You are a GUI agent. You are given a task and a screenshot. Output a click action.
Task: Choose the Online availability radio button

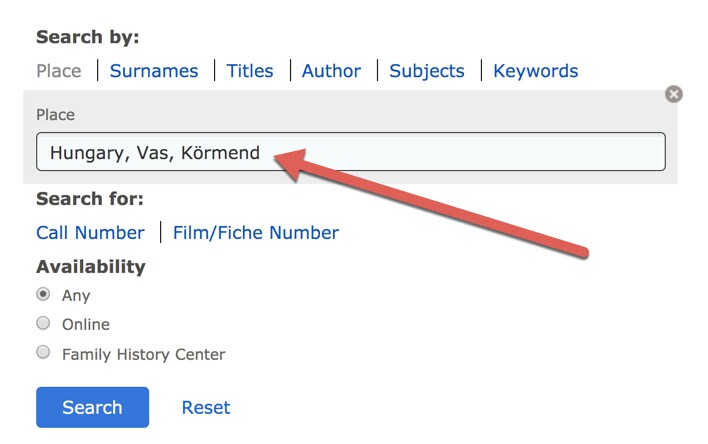coord(43,323)
